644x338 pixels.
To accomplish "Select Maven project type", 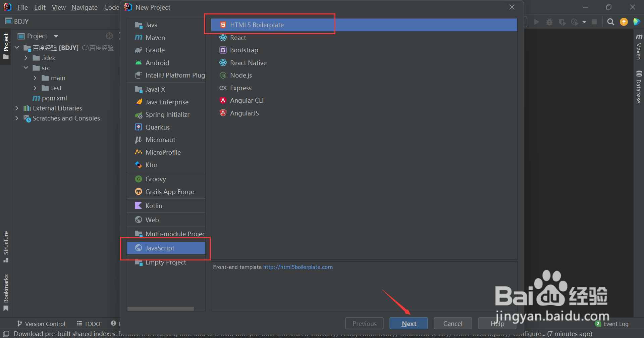I will pyautogui.click(x=166, y=38).
